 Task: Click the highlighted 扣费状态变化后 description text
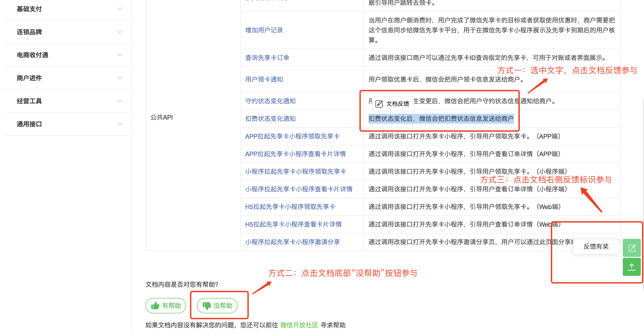click(x=441, y=119)
